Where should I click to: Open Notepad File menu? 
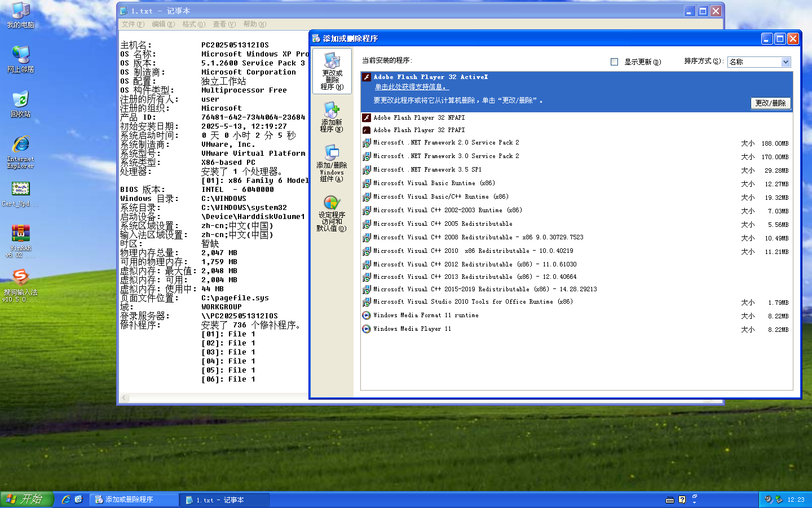(x=133, y=24)
